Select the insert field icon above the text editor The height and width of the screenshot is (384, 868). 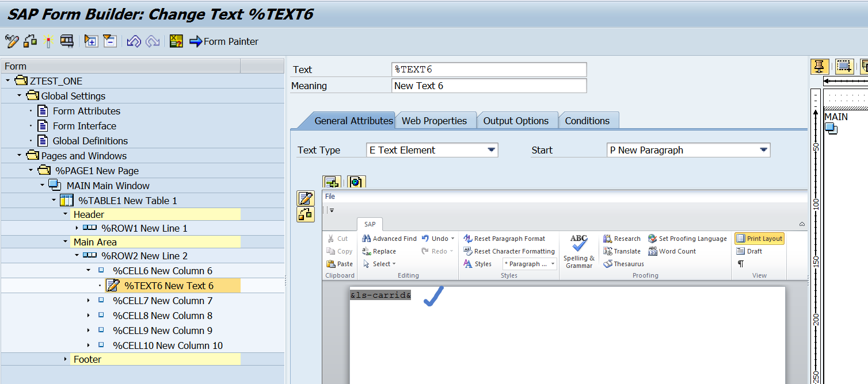click(x=332, y=181)
